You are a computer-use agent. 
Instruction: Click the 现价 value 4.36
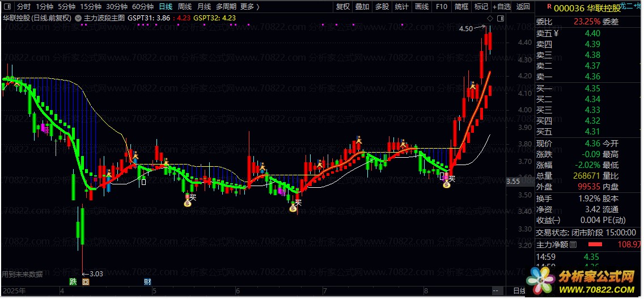592,144
